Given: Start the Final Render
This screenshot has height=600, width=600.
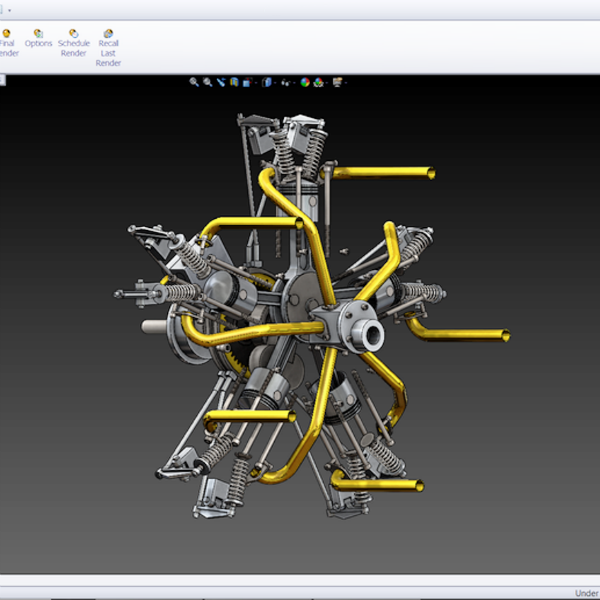Looking at the screenshot, I should coord(8,43).
